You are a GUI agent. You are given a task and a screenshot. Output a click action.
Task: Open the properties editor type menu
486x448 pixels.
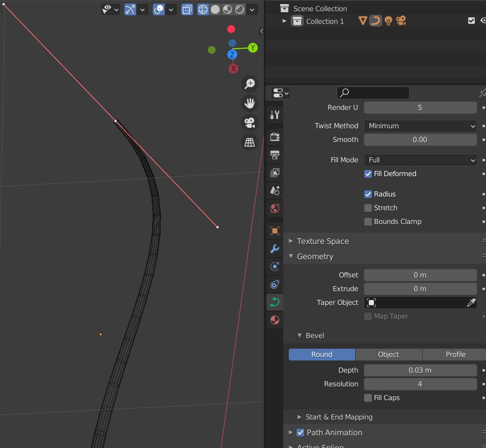click(281, 93)
